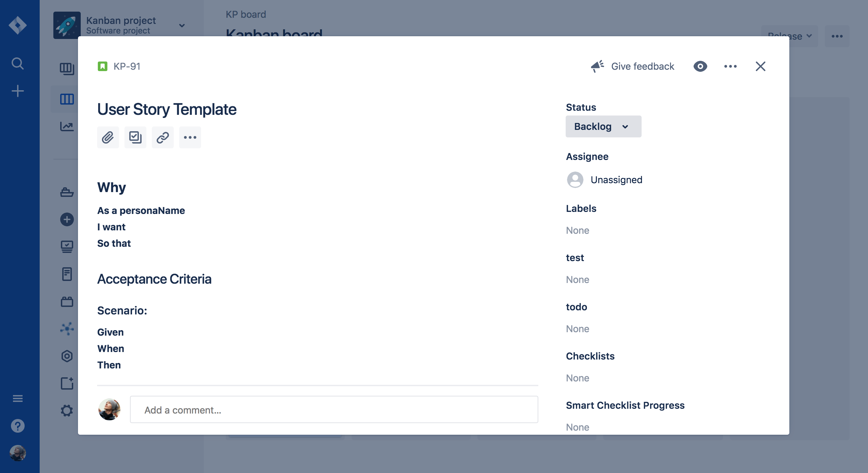Click the Checklists None expander

click(x=578, y=377)
